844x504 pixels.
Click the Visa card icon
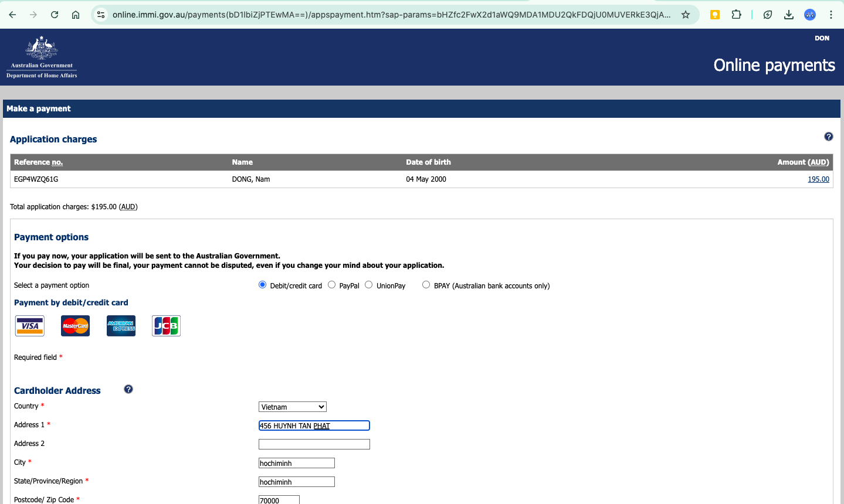29,325
